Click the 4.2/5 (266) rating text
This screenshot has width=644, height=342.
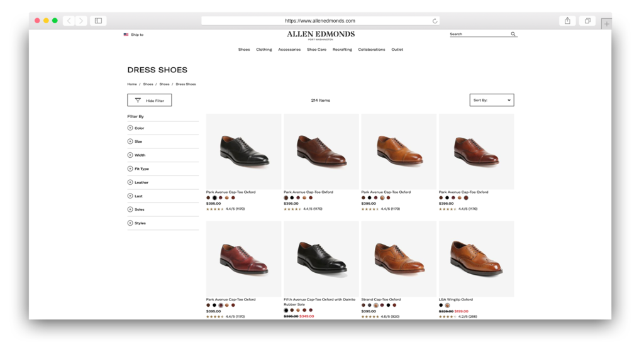[468, 317]
